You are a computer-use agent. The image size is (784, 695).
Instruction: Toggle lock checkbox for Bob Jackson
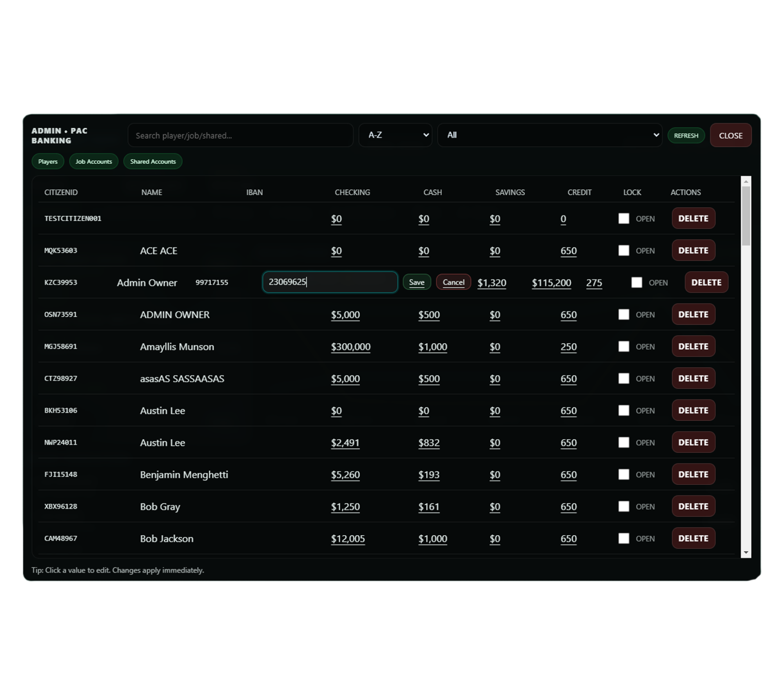tap(623, 538)
